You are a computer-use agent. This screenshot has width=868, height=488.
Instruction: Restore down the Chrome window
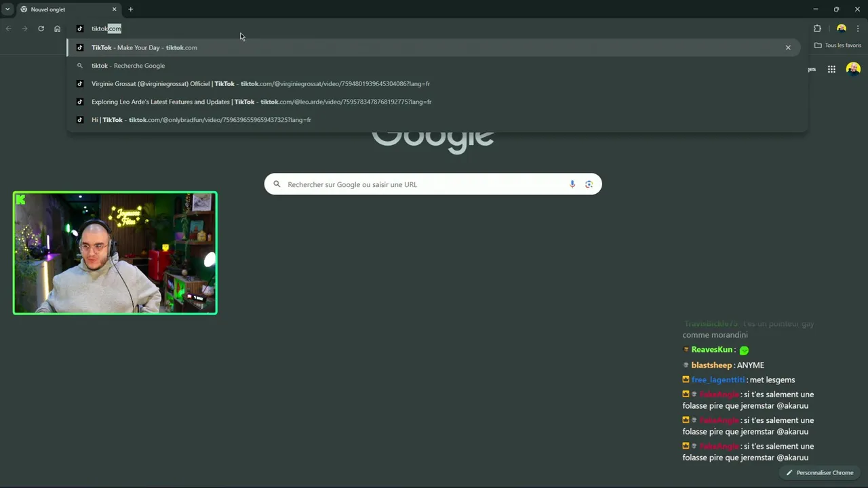pyautogui.click(x=836, y=9)
